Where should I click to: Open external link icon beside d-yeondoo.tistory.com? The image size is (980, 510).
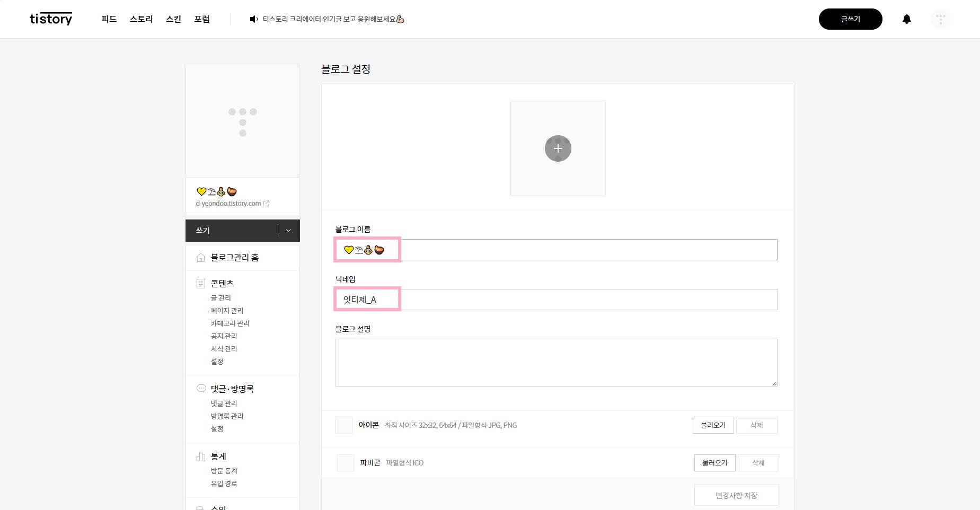(267, 204)
